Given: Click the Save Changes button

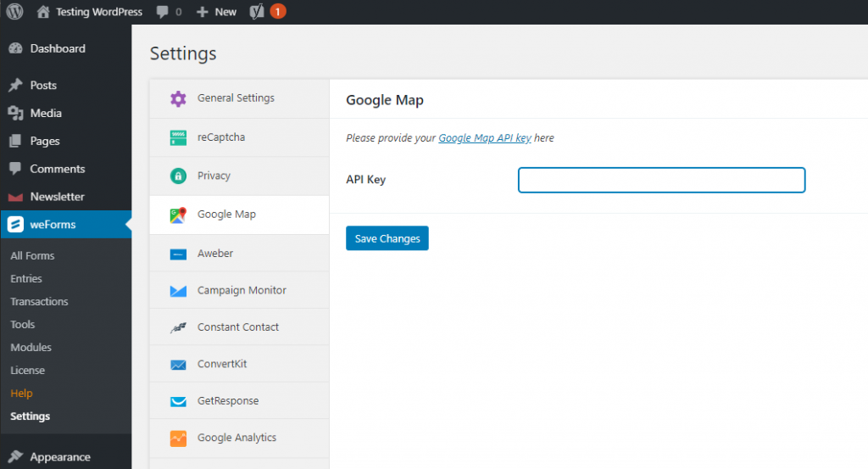Looking at the screenshot, I should 387,238.
